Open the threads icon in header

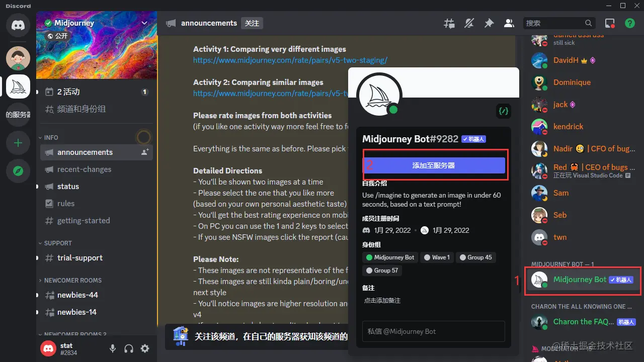tap(449, 23)
